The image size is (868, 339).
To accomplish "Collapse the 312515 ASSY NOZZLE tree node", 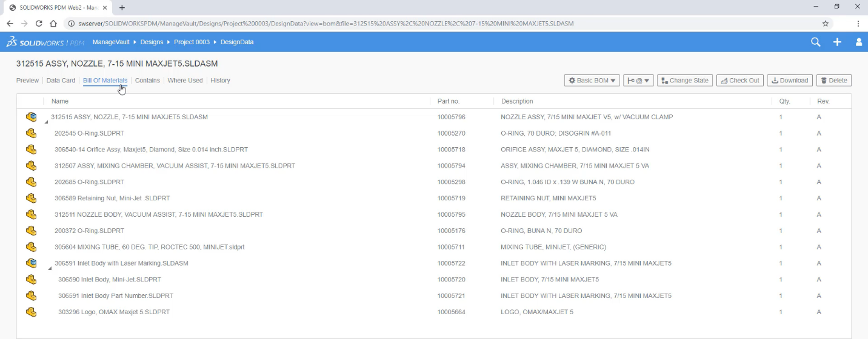I will 47,122.
